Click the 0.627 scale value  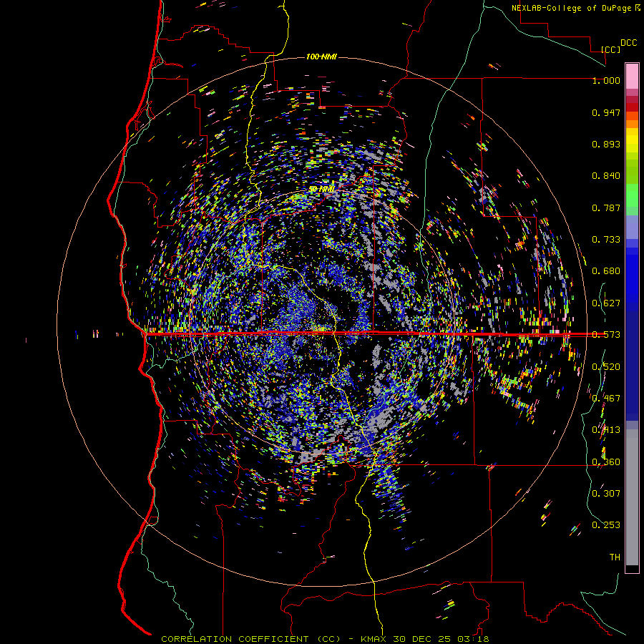(x=606, y=303)
